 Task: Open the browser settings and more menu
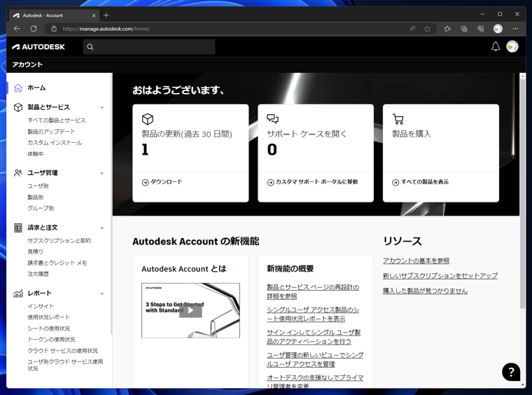(515, 29)
